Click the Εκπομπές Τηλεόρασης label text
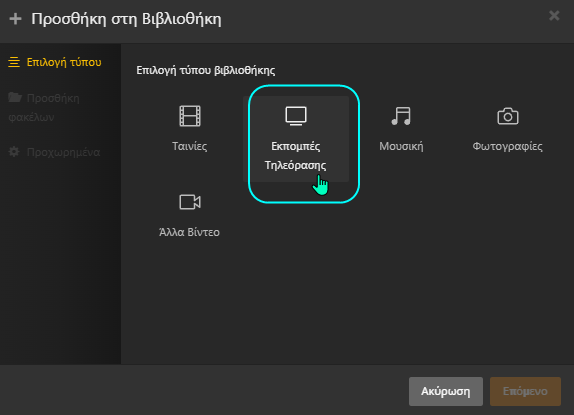This screenshot has width=574, height=415. click(x=296, y=156)
